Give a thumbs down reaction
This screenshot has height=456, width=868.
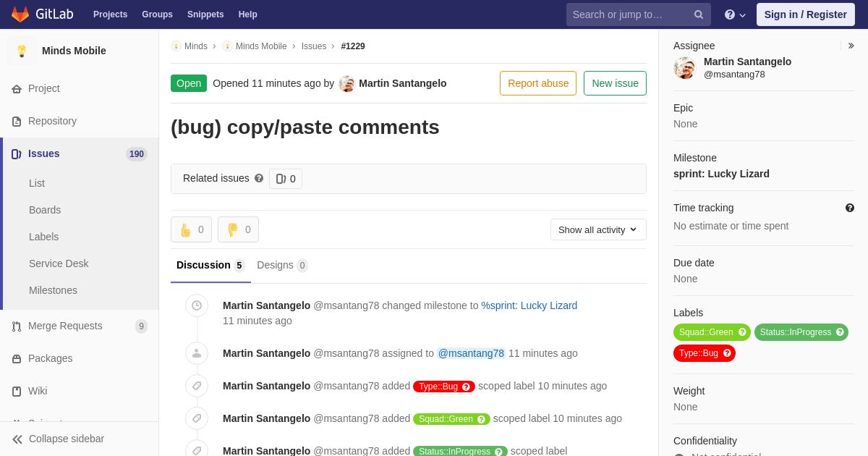(238, 229)
